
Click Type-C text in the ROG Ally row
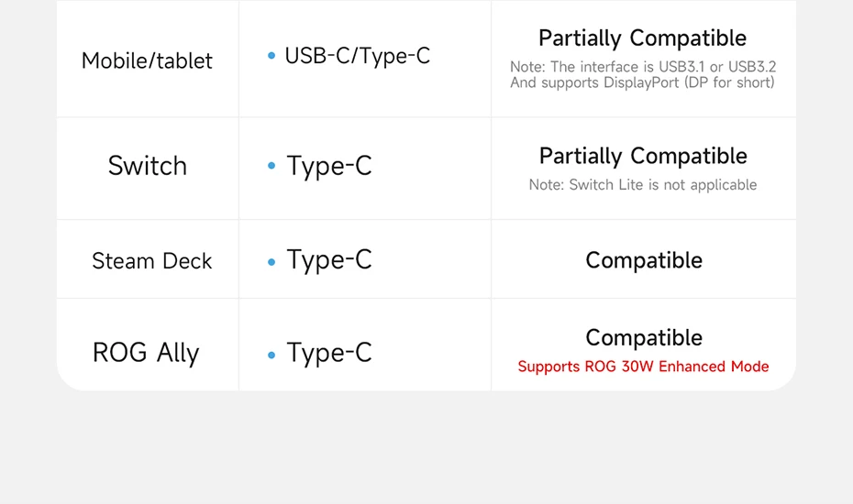coord(329,353)
